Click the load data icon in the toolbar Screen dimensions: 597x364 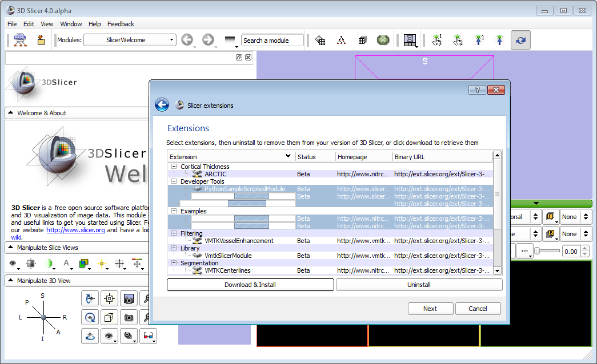[x=41, y=40]
